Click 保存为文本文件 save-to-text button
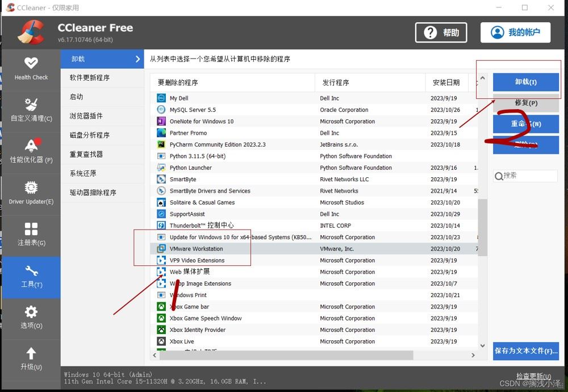 (525, 351)
